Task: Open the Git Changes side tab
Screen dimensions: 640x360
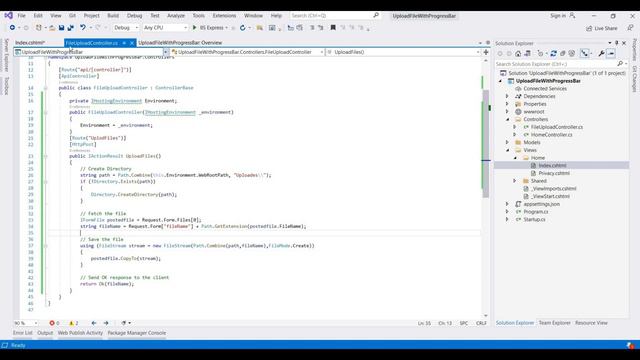Action: click(634, 79)
